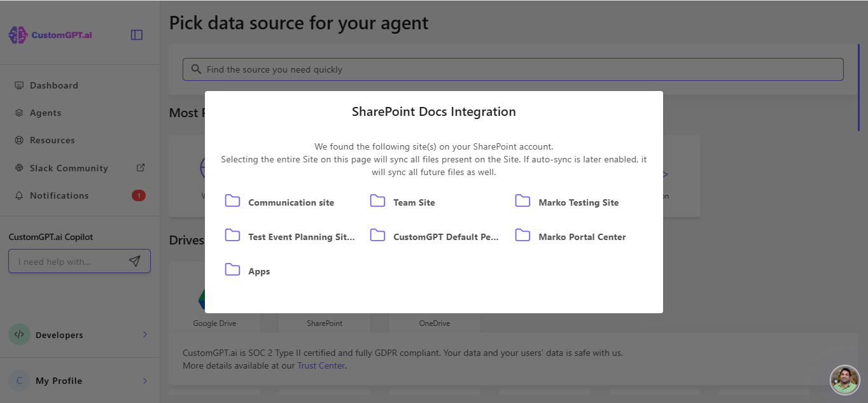Select the Team Site folder
This screenshot has width=868, height=403.
(x=414, y=202)
